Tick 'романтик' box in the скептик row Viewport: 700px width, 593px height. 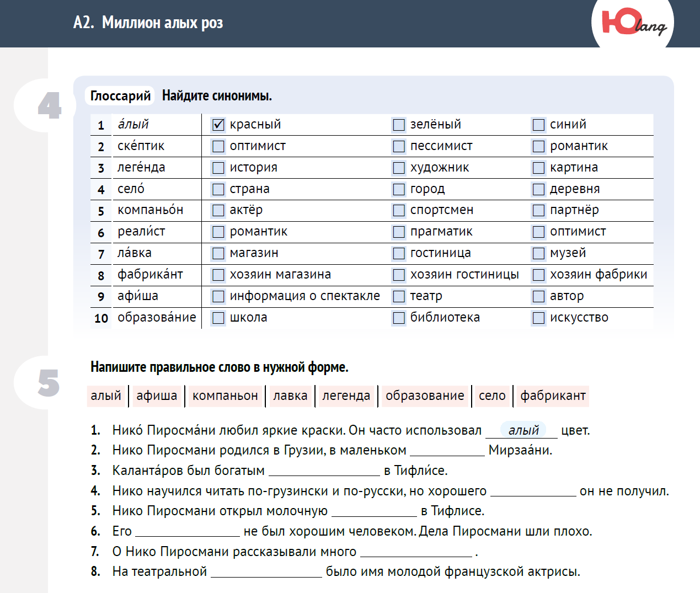tap(538, 146)
